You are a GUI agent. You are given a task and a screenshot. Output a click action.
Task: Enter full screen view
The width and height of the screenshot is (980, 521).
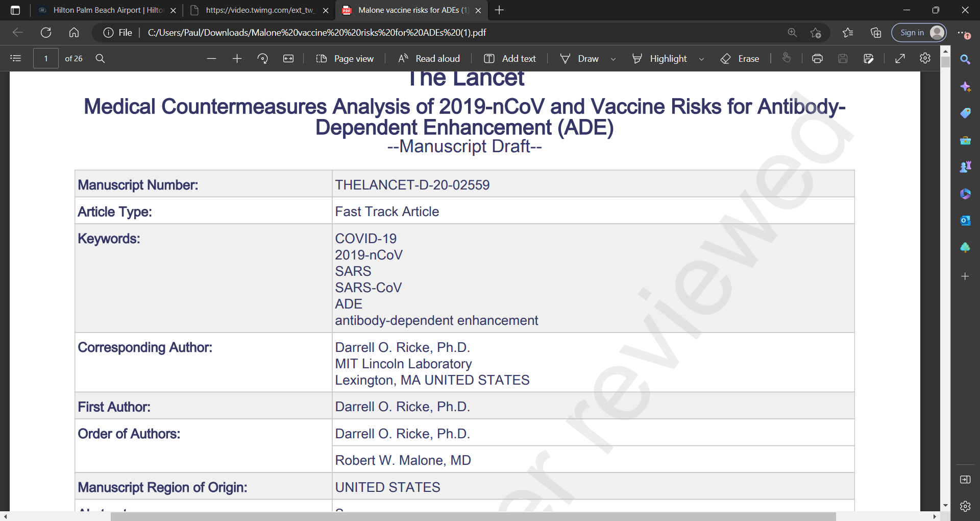point(900,59)
